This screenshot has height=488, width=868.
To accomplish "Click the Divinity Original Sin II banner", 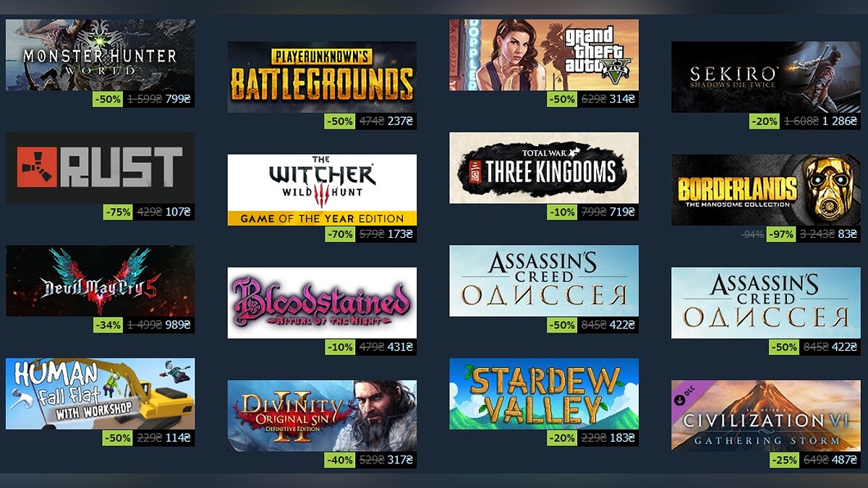I will tap(322, 416).
